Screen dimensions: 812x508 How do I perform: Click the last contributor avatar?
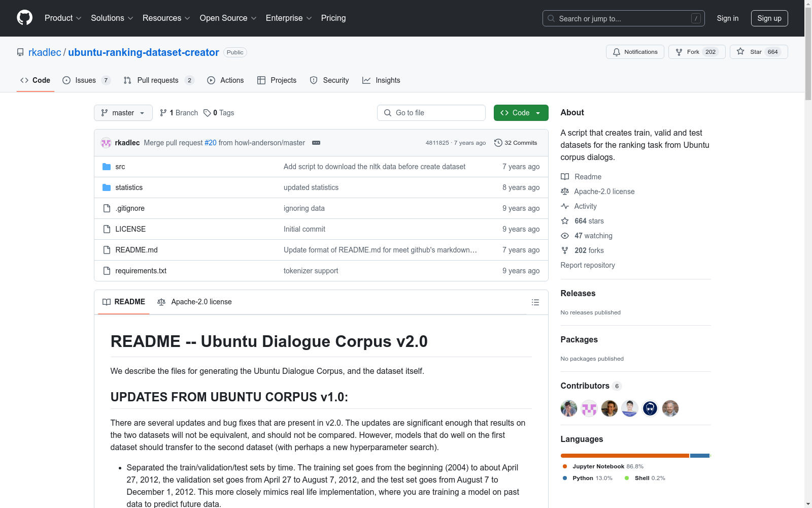pyautogui.click(x=670, y=408)
